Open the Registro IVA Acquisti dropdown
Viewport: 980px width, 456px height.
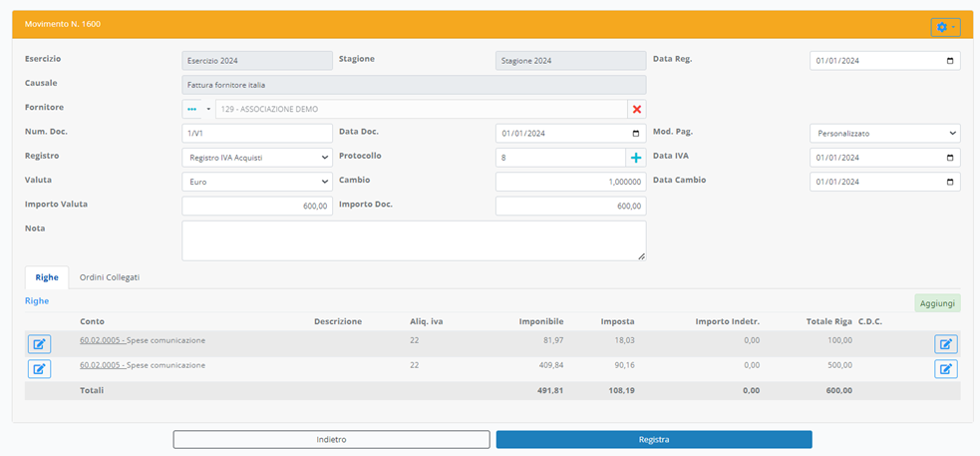[x=257, y=158]
